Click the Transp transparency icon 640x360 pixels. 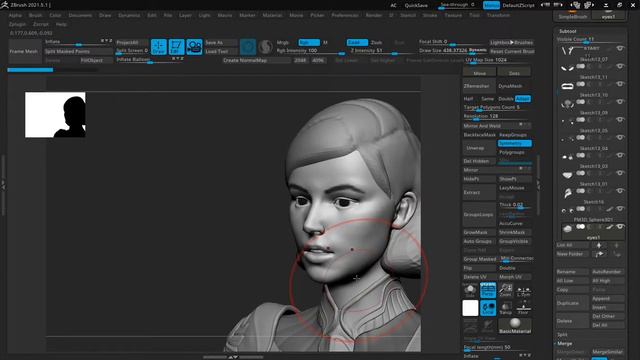coord(506,308)
